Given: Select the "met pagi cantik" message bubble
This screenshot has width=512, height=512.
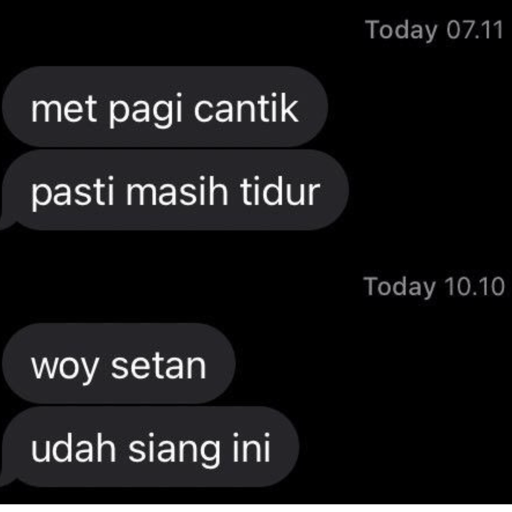Looking at the screenshot, I should point(165,107).
